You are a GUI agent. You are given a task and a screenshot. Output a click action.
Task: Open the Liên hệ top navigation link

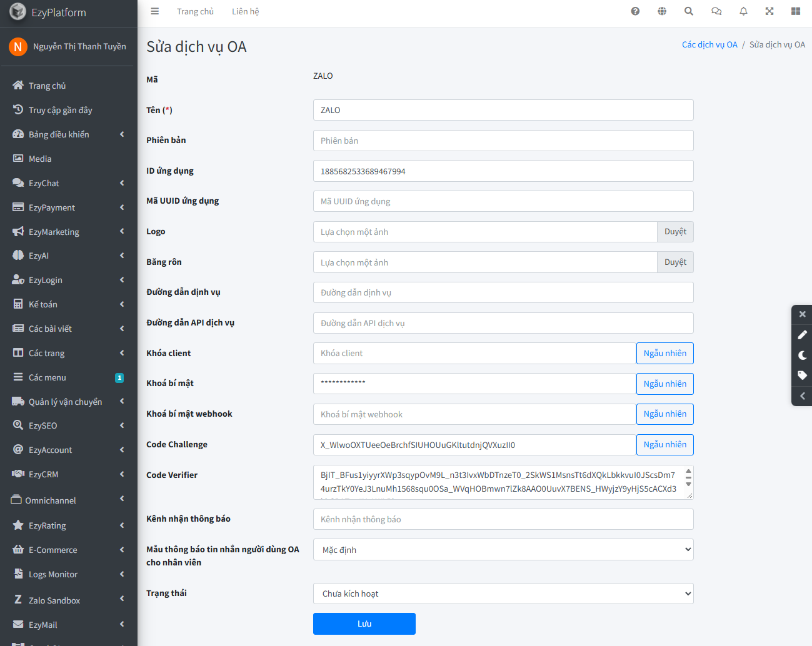point(246,11)
